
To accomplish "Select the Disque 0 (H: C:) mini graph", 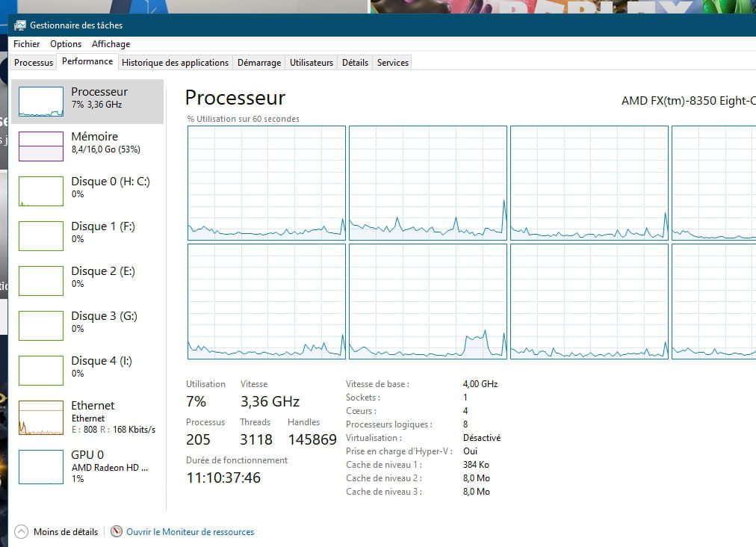I will click(x=41, y=191).
